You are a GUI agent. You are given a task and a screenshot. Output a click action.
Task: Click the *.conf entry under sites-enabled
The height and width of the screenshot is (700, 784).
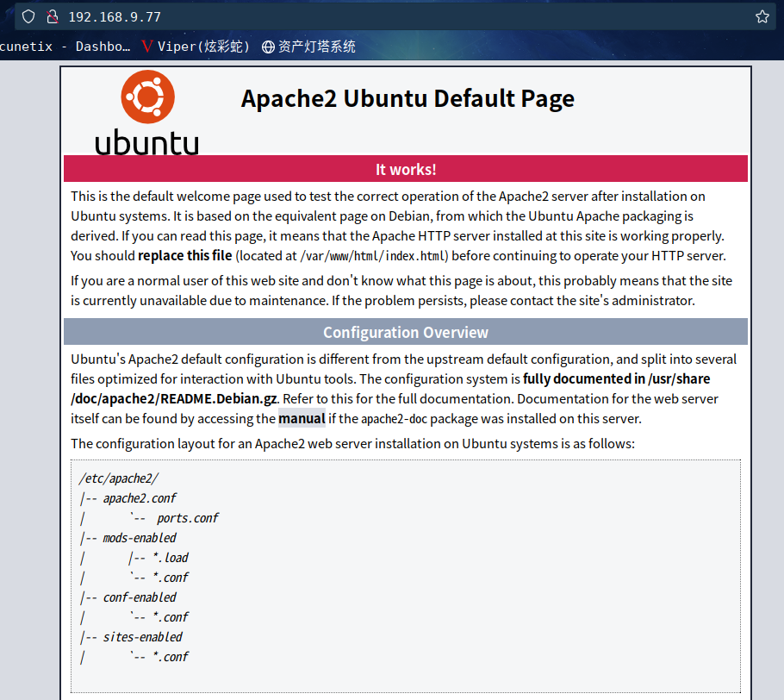click(171, 657)
